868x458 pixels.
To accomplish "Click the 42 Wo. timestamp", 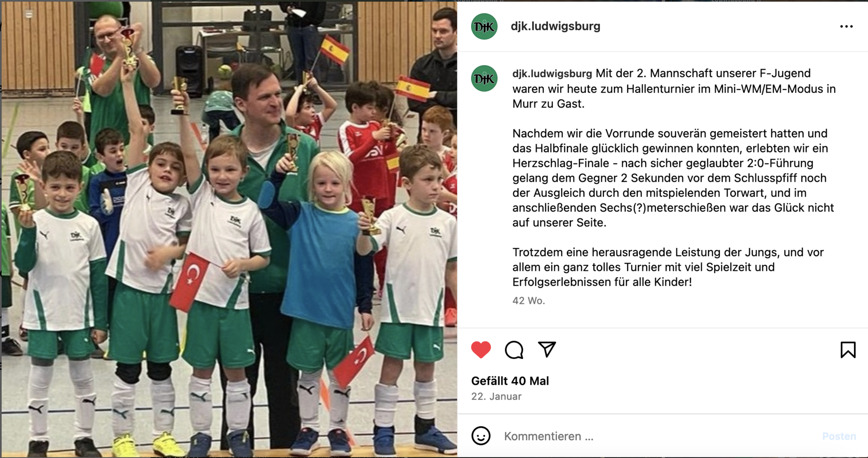I will (528, 301).
